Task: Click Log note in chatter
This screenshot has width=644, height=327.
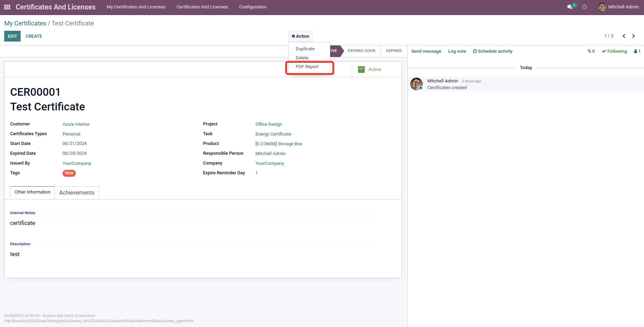Action: point(457,51)
